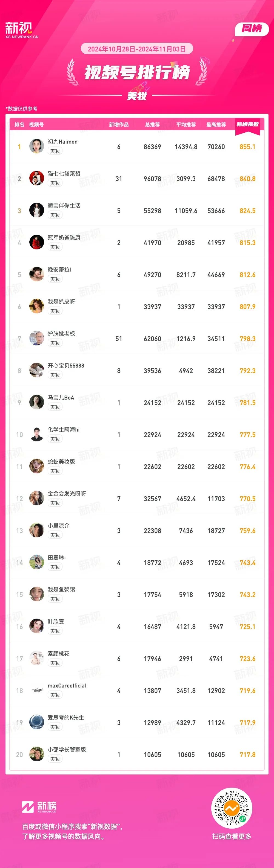This screenshot has height=868, width=274.
Task: Click the QR code to view more
Action: 232,808
